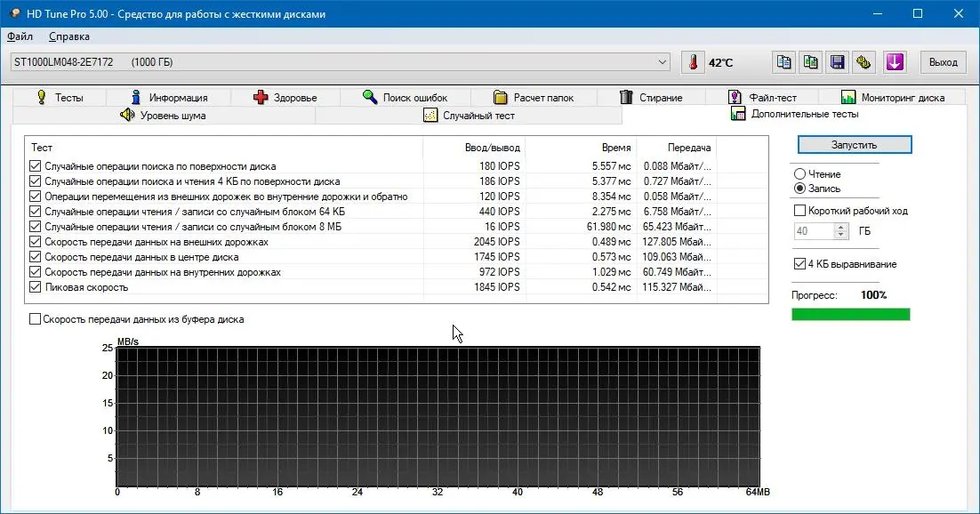Click the 100% progress value

[874, 294]
